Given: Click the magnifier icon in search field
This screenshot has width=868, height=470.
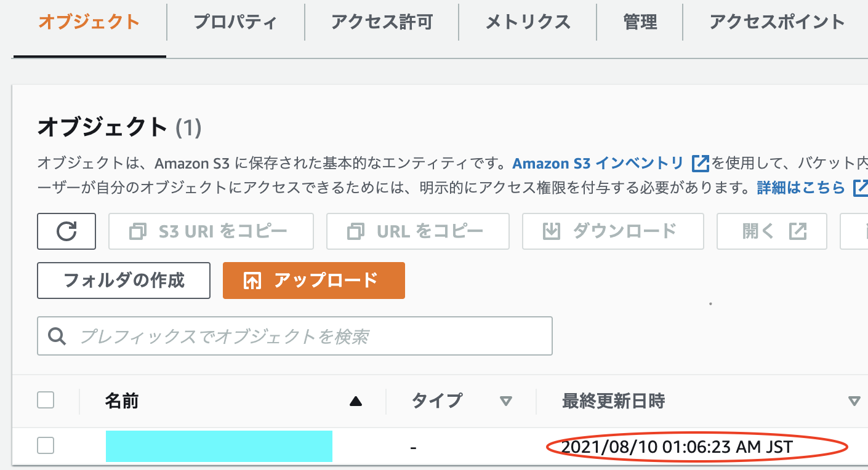Looking at the screenshot, I should (57, 336).
